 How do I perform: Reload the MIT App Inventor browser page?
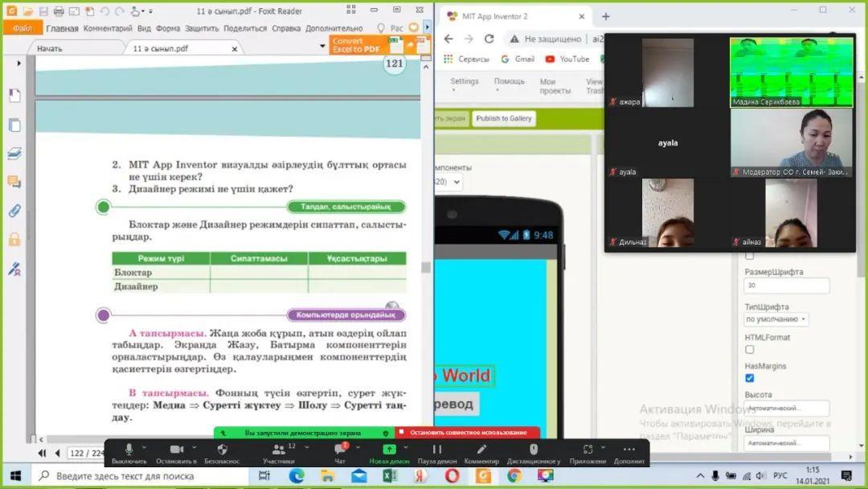[x=489, y=39]
